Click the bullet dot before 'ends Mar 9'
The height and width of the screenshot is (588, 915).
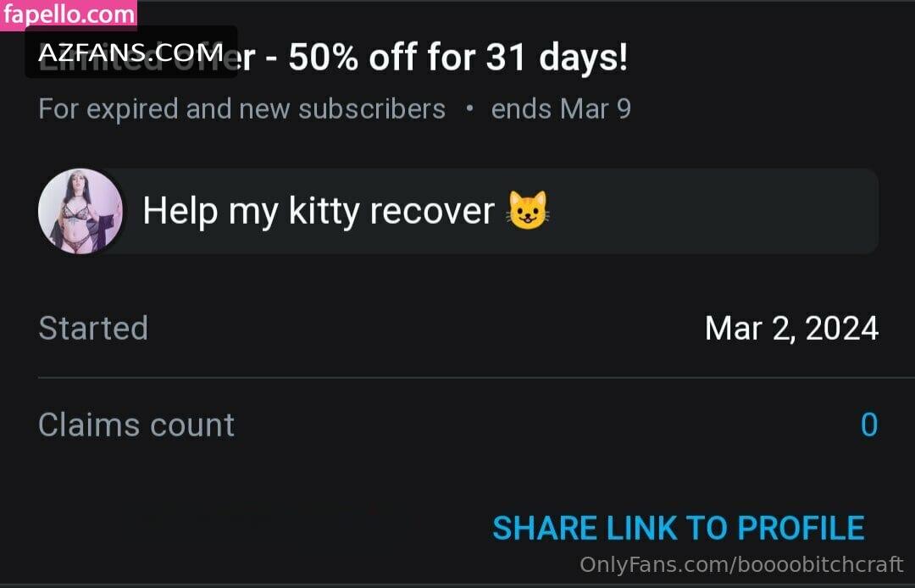469,108
